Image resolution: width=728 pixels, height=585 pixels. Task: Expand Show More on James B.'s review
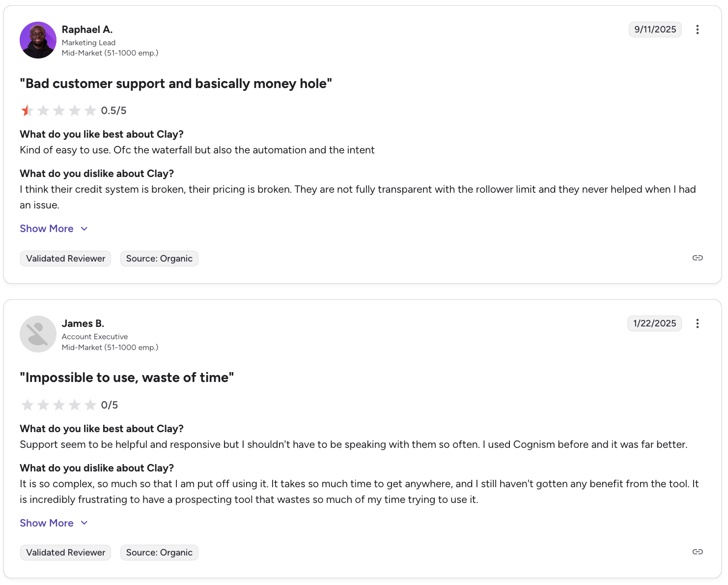click(47, 523)
